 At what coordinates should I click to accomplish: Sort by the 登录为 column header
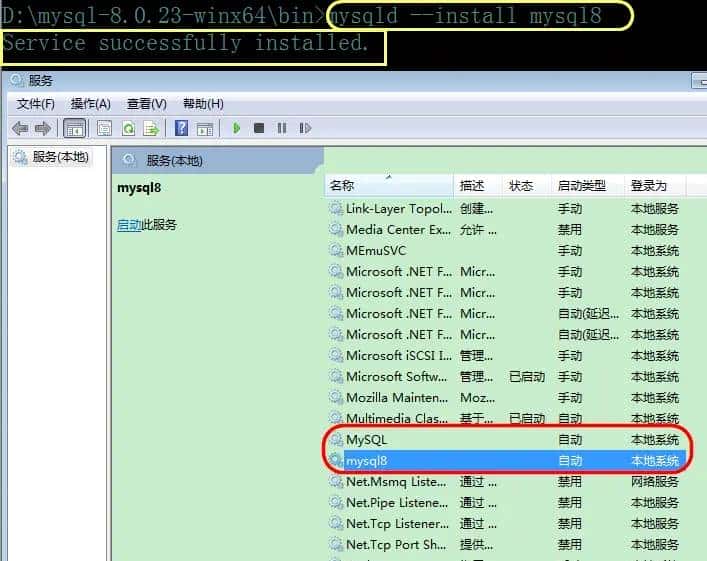point(655,185)
